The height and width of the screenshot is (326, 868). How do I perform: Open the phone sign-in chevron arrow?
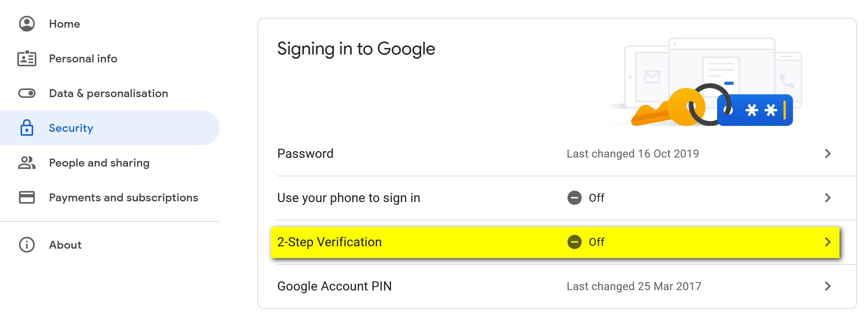click(x=828, y=198)
